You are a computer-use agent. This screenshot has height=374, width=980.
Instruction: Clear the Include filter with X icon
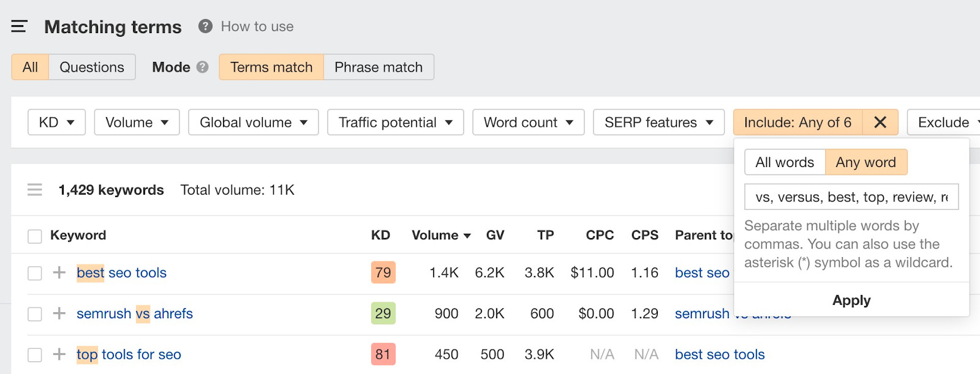tap(880, 122)
